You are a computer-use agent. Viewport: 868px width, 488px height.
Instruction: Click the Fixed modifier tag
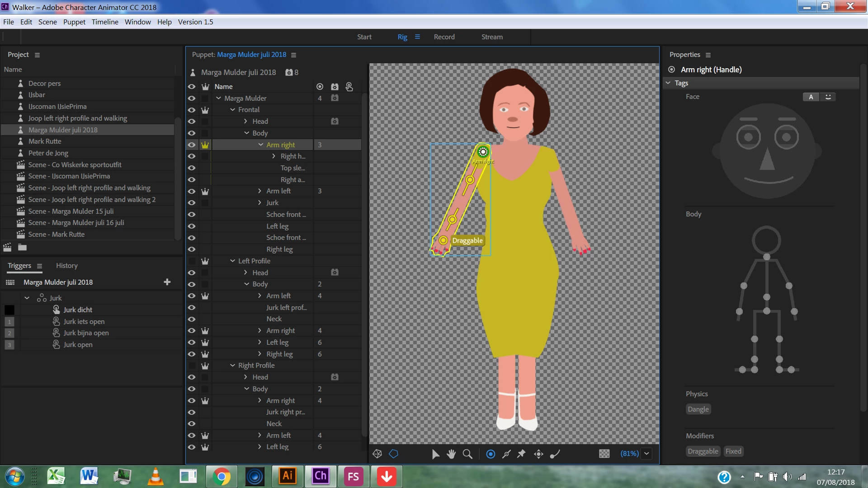click(x=733, y=451)
